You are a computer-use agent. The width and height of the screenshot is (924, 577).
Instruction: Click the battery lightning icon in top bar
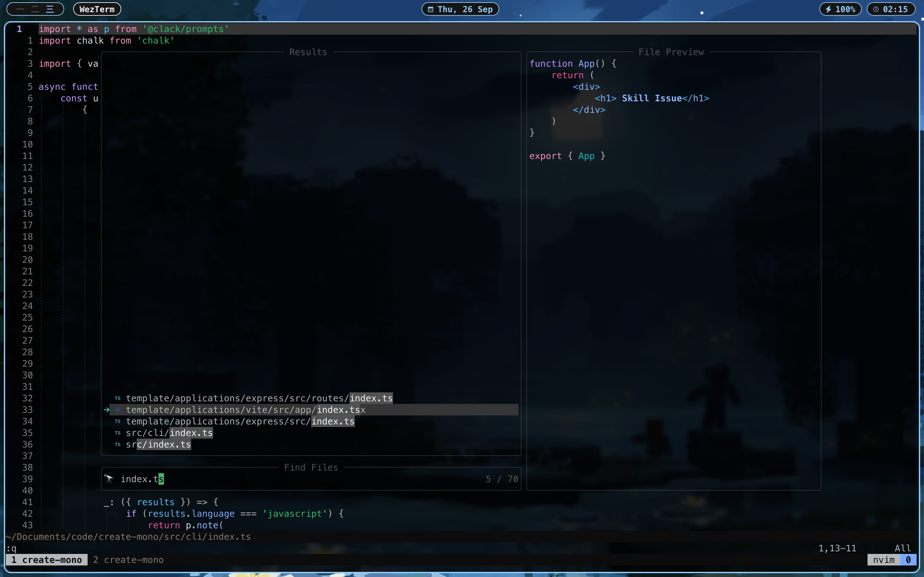coord(828,9)
